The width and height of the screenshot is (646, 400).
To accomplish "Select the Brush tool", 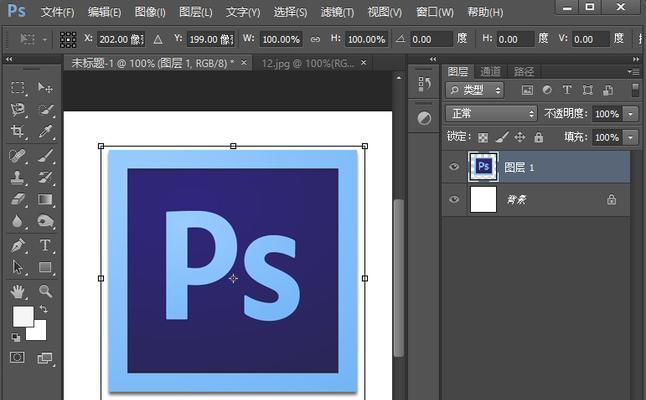I will click(44, 156).
